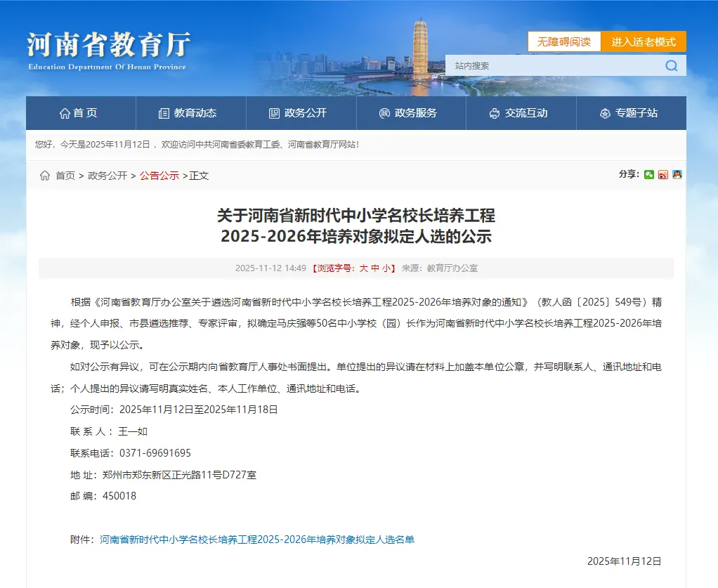Go to 公告公示 in breadcrumb

click(x=159, y=176)
